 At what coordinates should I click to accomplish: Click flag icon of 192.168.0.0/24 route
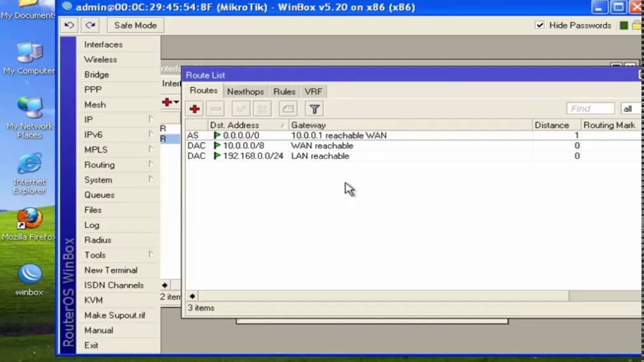[217, 156]
